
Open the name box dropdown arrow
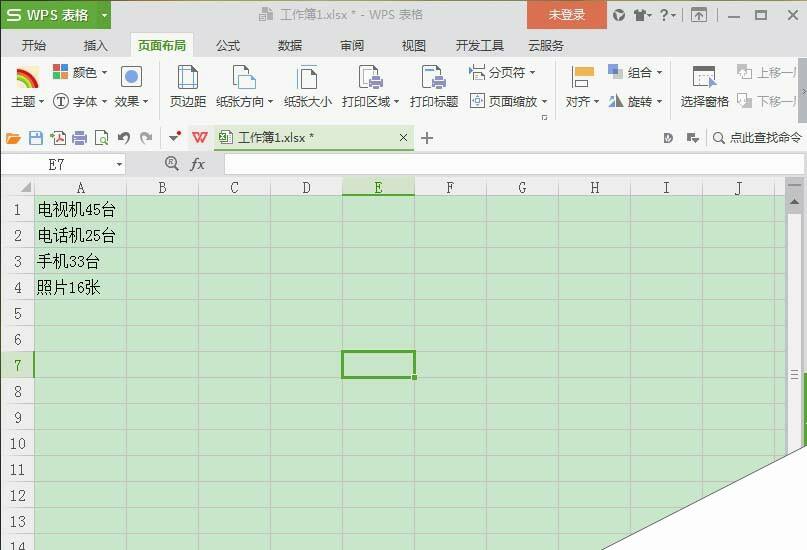pyautogui.click(x=119, y=165)
